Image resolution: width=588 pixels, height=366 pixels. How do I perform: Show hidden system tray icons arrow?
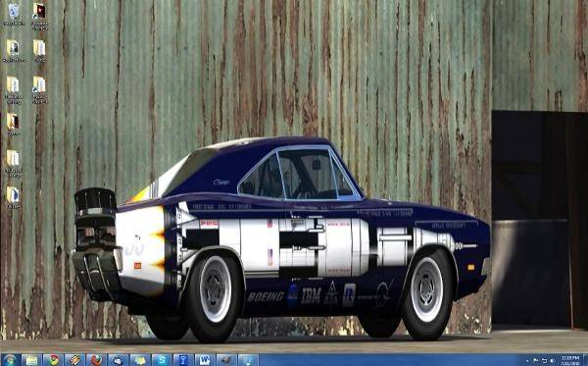527,360
